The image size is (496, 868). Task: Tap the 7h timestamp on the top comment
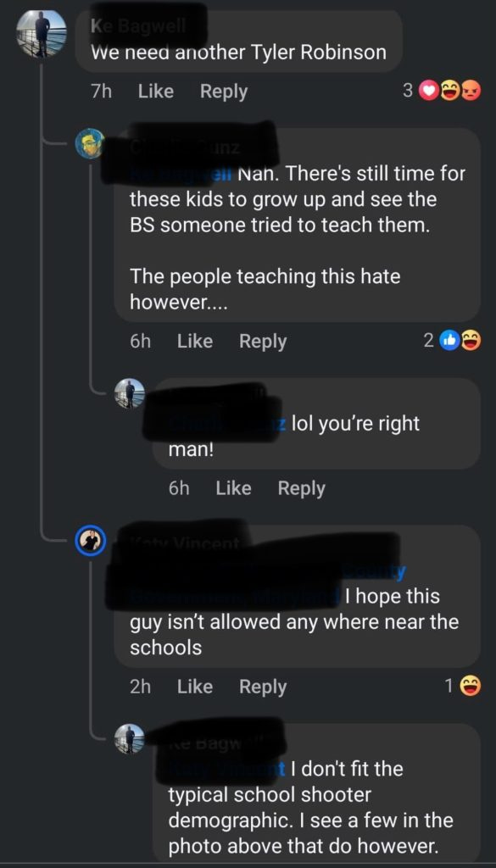[101, 92]
